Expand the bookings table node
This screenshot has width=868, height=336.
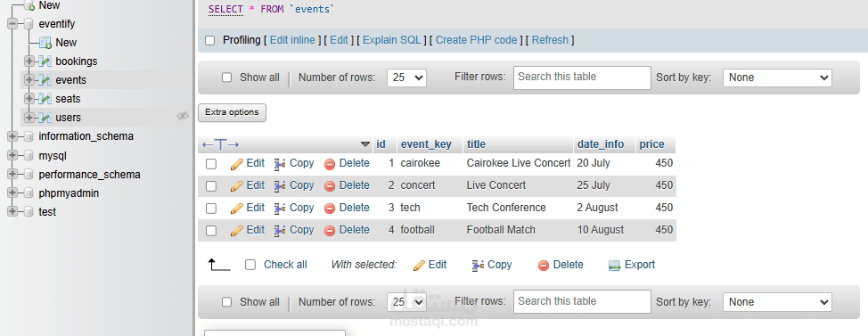29,61
